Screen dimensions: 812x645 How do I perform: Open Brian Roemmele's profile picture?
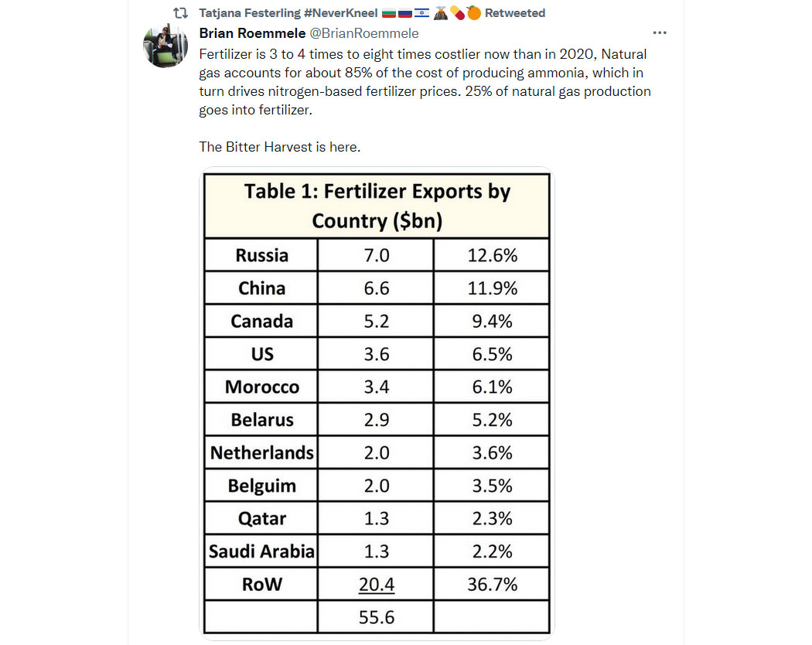tap(165, 46)
